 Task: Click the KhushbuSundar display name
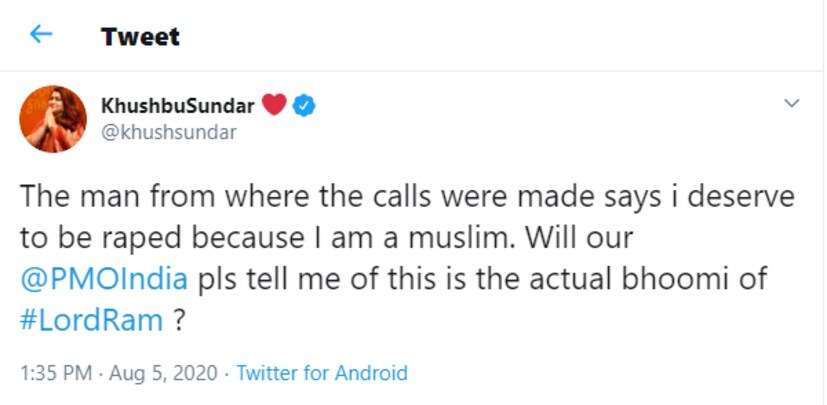(178, 105)
